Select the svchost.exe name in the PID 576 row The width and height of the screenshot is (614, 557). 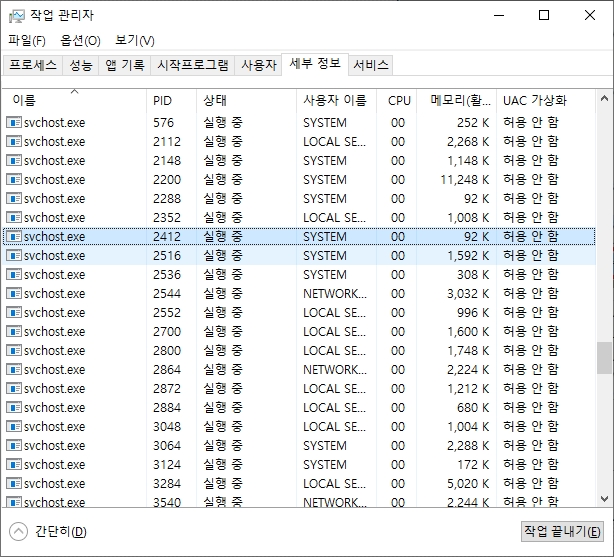click(54, 123)
